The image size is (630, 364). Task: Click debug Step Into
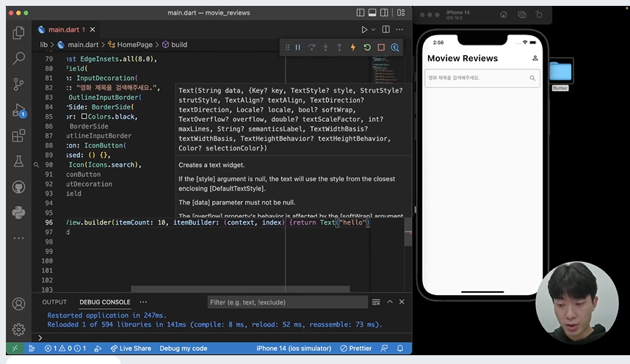325,48
